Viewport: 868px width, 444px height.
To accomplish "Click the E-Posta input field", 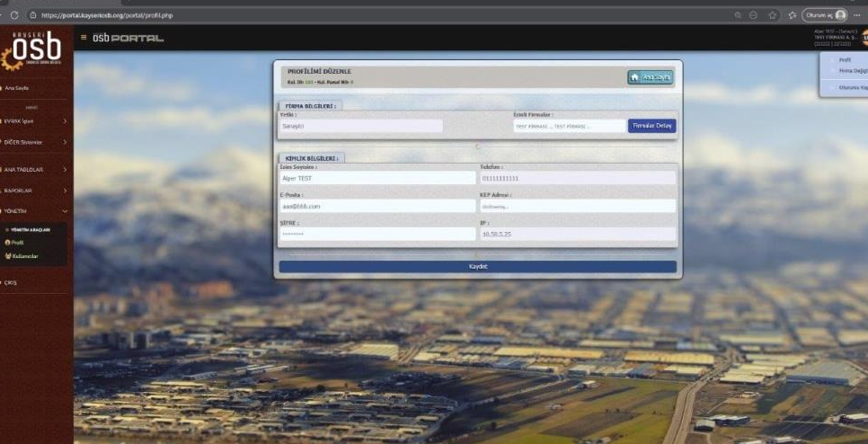I will [376, 206].
